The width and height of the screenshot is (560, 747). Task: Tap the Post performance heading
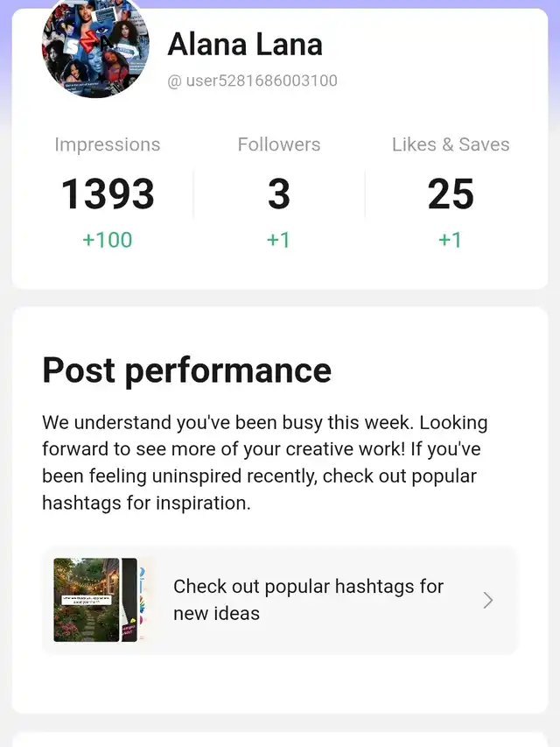186,370
